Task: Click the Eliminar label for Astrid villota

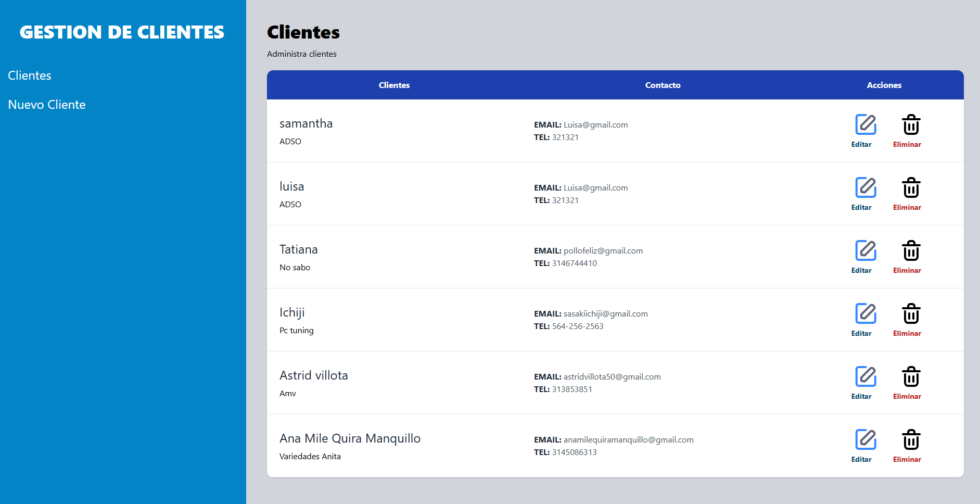Action: click(x=907, y=396)
